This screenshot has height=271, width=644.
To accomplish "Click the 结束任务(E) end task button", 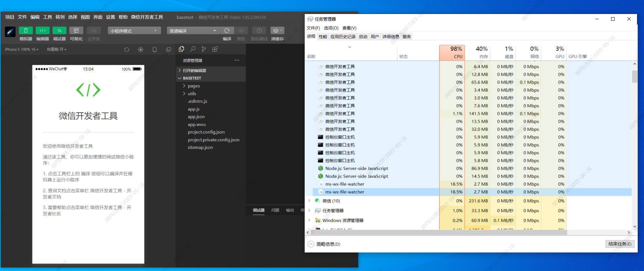I will [x=620, y=244].
